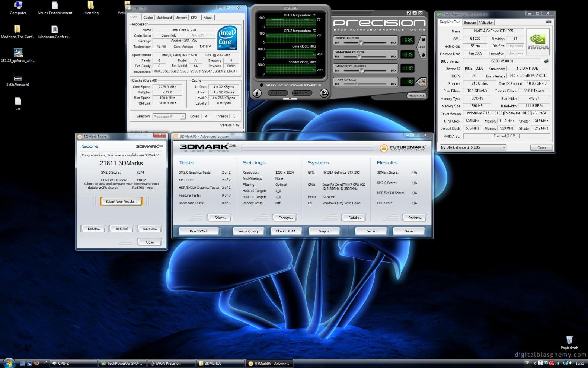Screen dimensions: 588x368
Task: Toggle the clock Link control in Precision
Action: (x=422, y=47)
